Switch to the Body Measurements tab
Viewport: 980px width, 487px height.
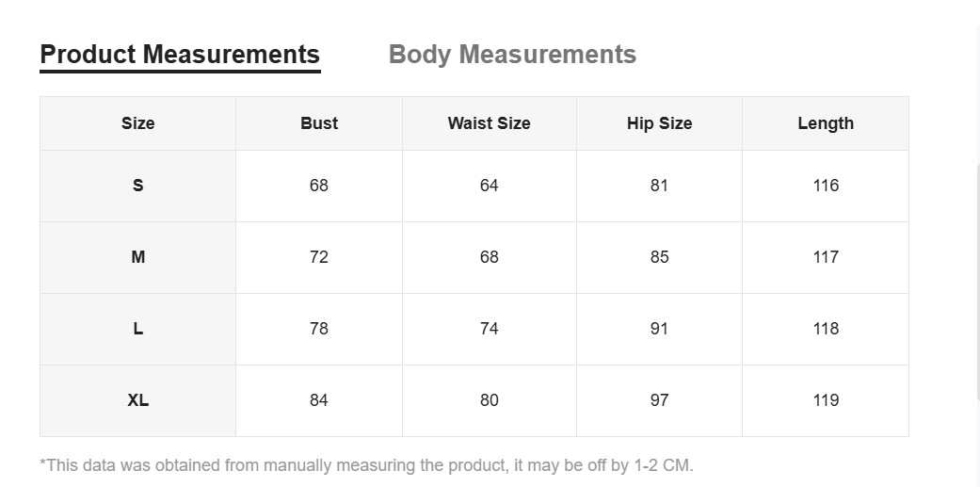click(x=512, y=55)
